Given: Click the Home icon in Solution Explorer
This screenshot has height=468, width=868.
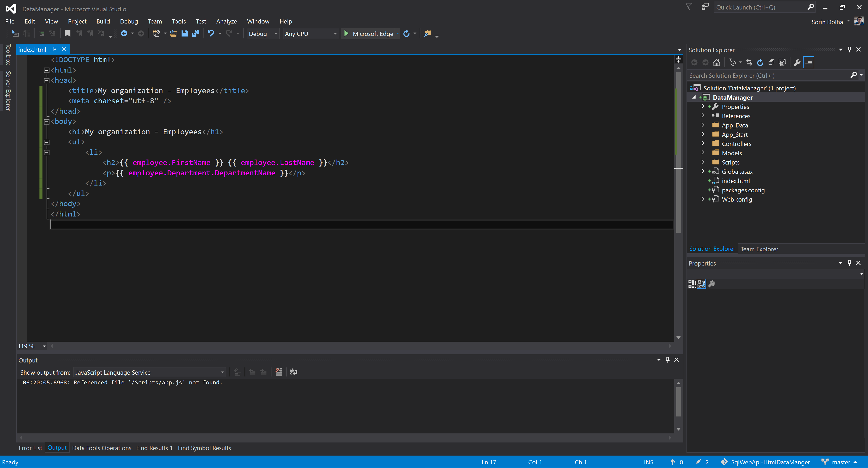Looking at the screenshot, I should click(716, 63).
